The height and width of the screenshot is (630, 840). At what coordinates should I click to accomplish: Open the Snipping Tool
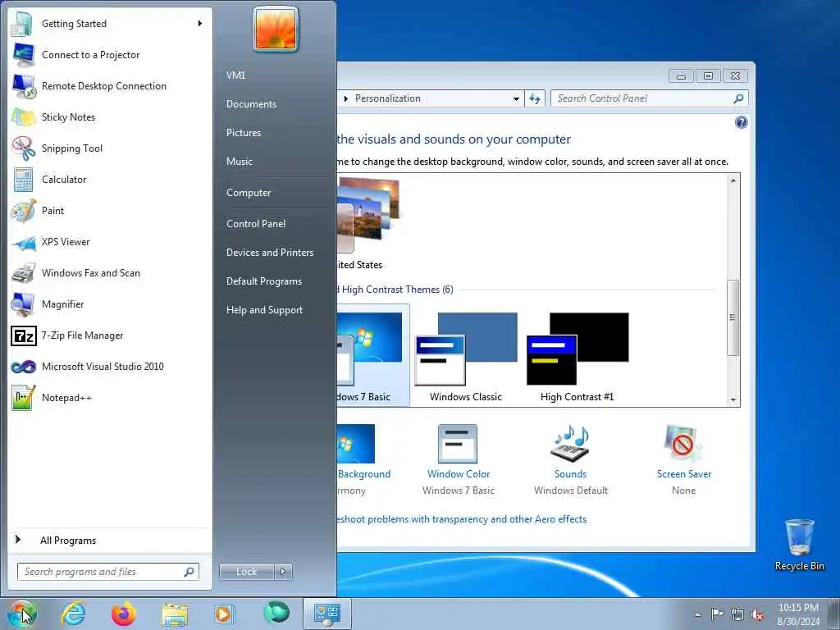point(109,148)
